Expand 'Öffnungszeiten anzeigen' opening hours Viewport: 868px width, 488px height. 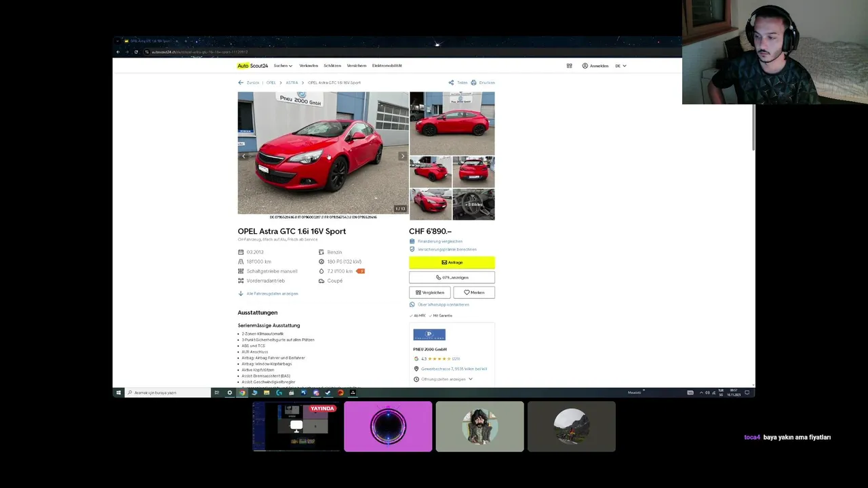tap(443, 379)
